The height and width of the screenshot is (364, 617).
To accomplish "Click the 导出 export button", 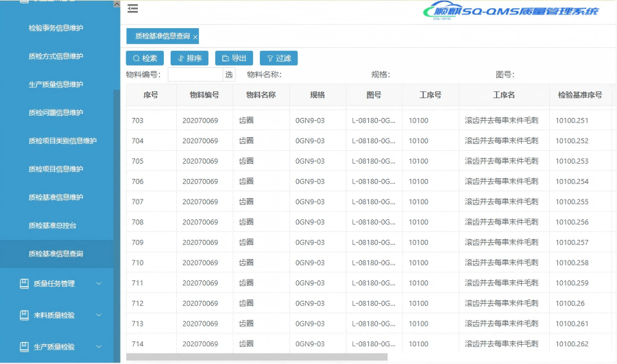I will (x=234, y=58).
